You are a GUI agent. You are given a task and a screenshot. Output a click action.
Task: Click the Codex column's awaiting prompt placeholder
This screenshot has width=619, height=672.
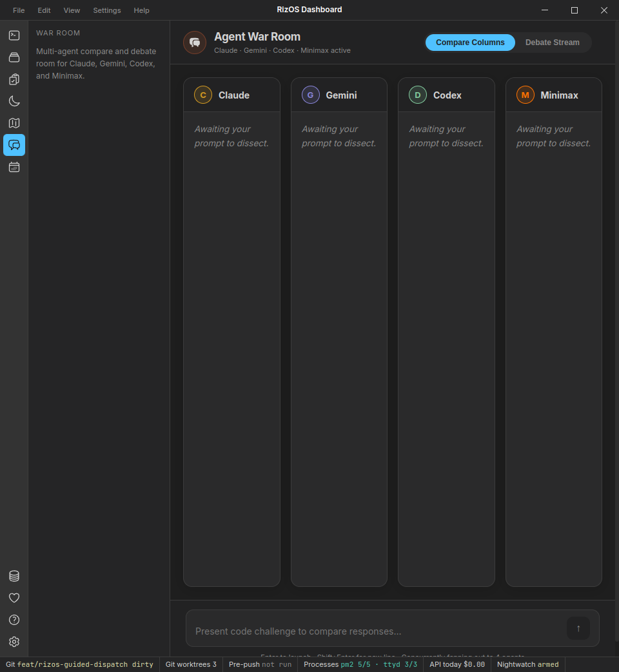pos(446,136)
